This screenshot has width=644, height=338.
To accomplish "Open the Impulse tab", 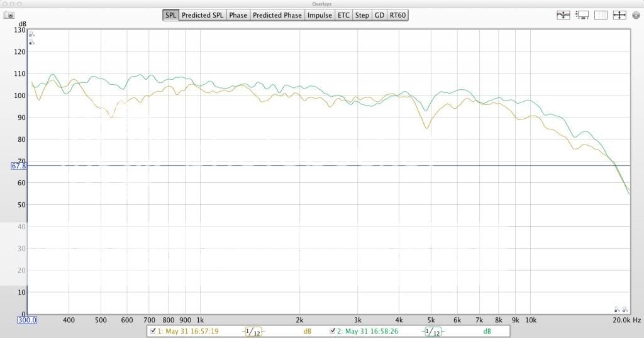I will point(319,15).
